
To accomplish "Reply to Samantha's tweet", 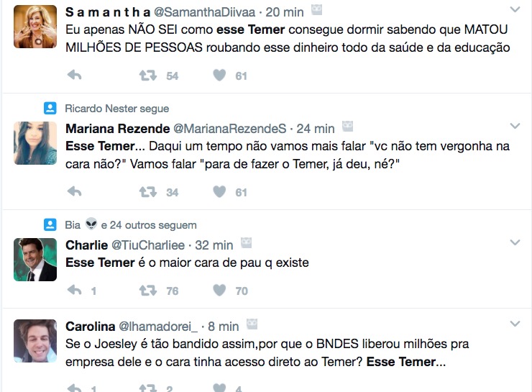I will (74, 75).
